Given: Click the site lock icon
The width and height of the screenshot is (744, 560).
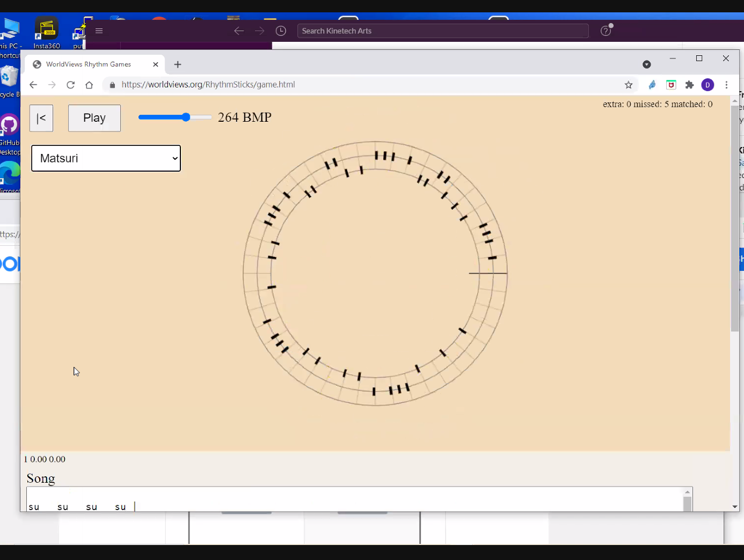Looking at the screenshot, I should [x=112, y=85].
